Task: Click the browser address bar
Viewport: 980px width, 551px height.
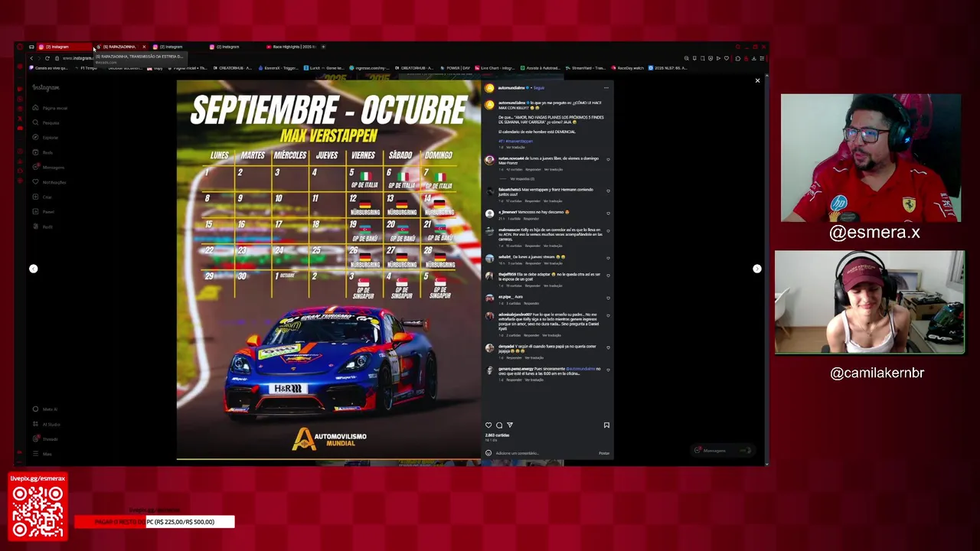Action: point(367,58)
